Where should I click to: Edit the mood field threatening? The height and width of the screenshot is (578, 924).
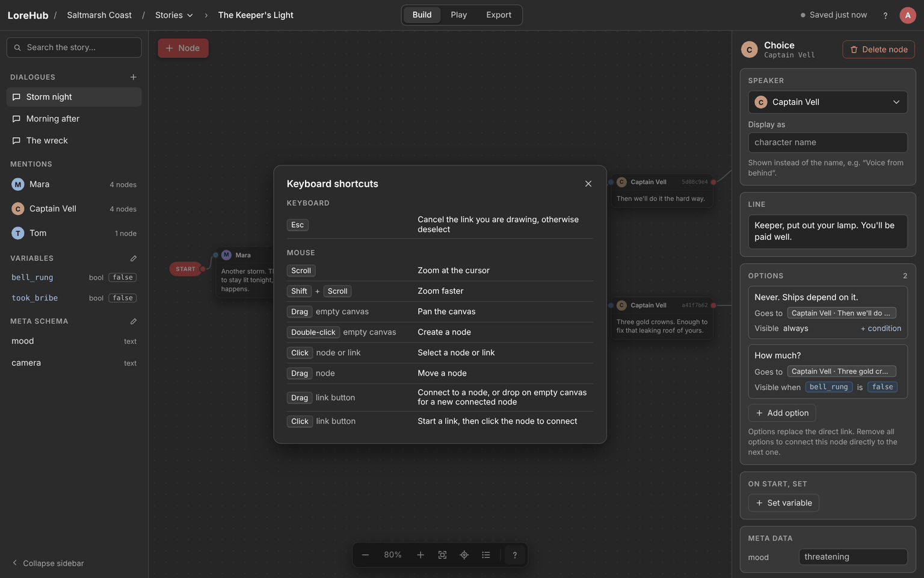pyautogui.click(x=853, y=557)
